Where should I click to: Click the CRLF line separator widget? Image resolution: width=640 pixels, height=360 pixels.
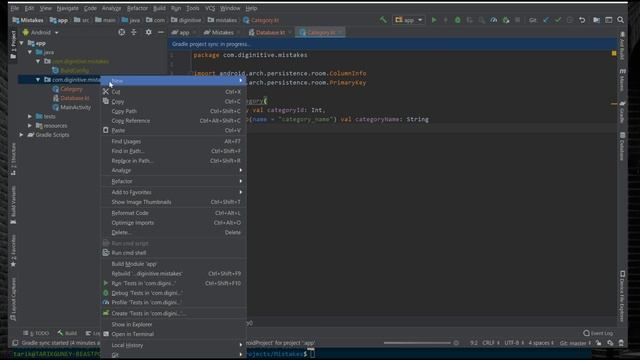491,343
